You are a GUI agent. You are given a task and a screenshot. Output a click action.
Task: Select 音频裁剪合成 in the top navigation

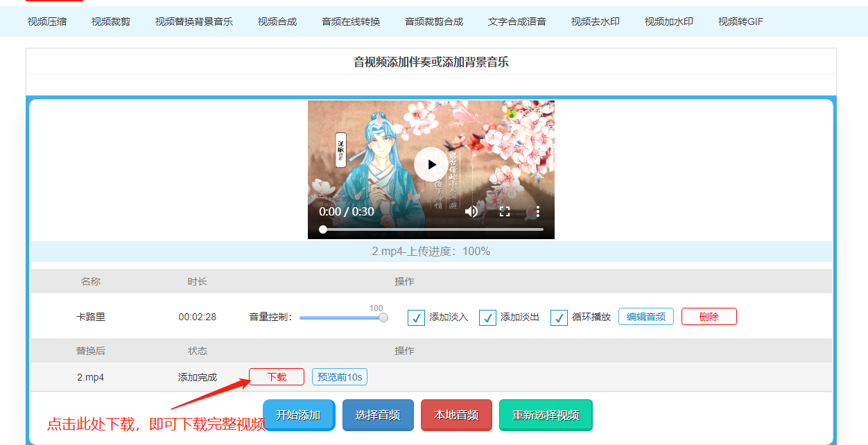[434, 21]
